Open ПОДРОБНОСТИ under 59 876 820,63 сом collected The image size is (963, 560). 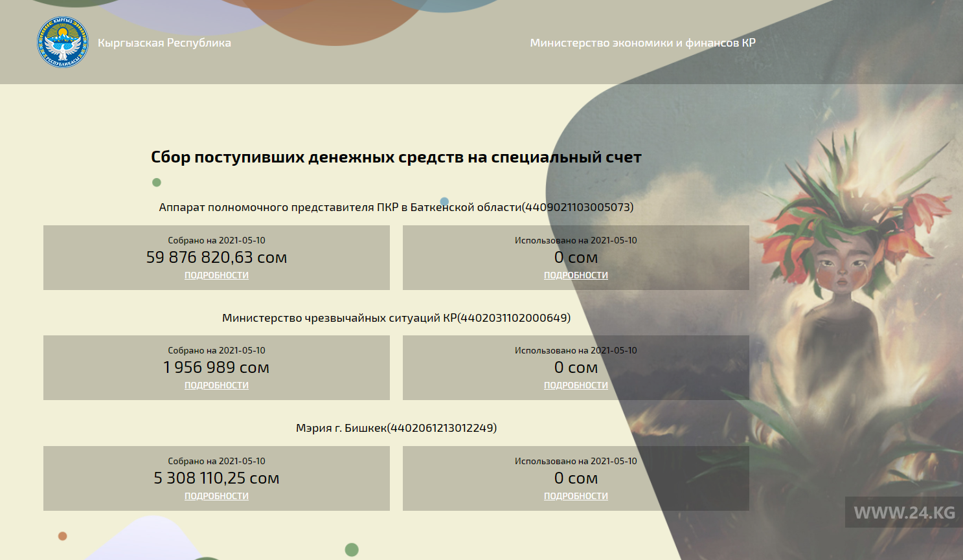[216, 275]
